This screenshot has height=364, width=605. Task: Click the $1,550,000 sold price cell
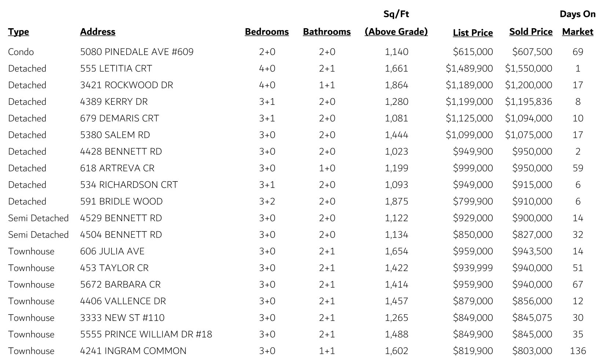pyautogui.click(x=528, y=69)
